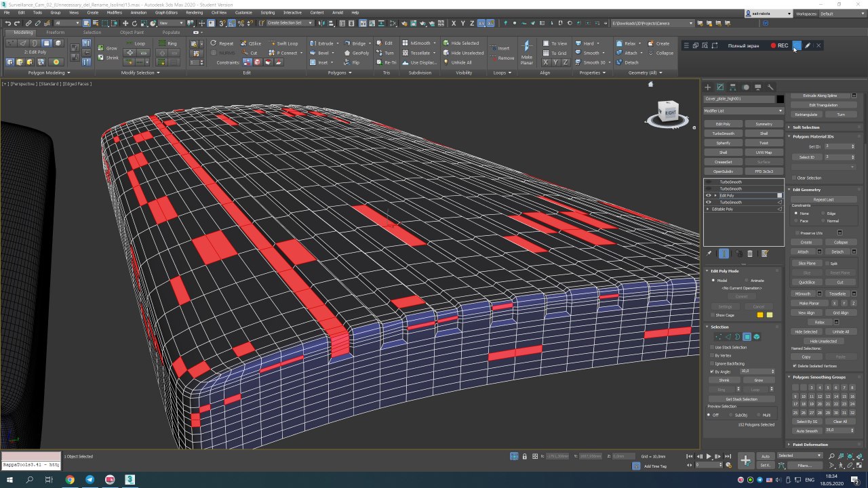
Task: Open the Utilities command panel tab
Action: click(x=770, y=87)
